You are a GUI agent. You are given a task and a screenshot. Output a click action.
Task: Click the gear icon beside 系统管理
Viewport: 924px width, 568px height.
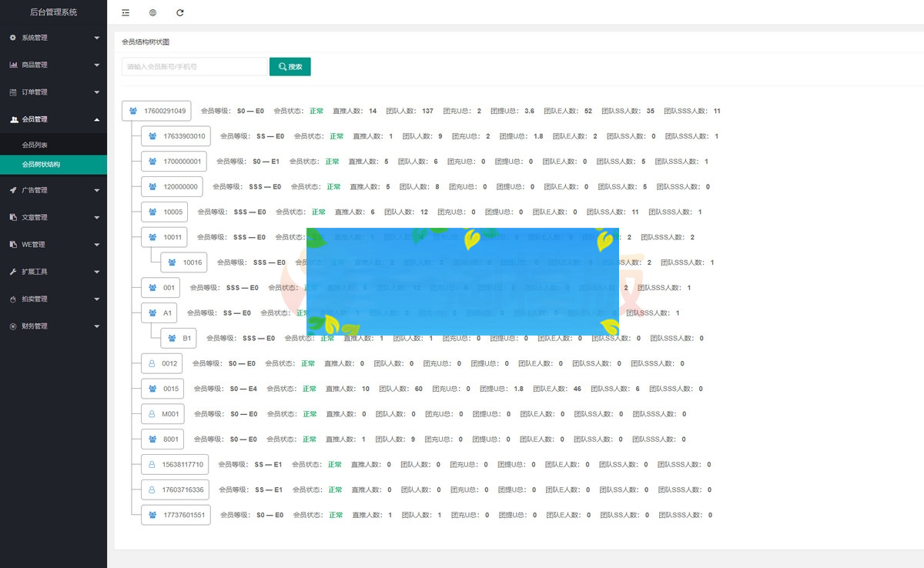coord(13,38)
